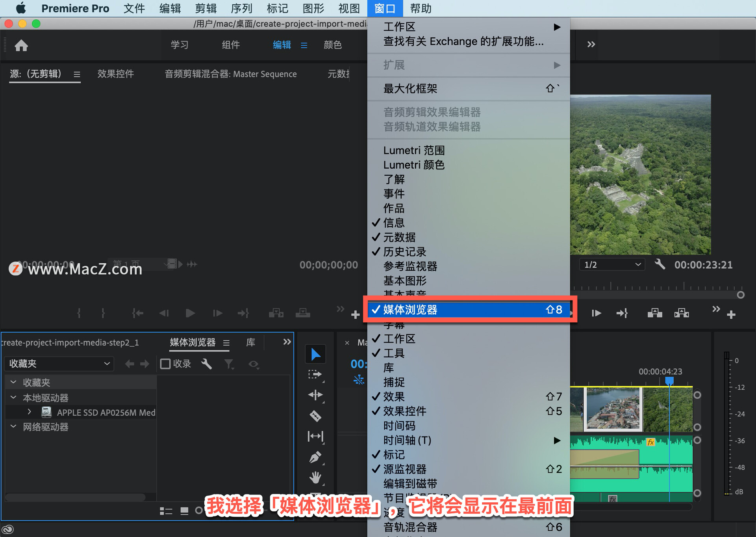Open the 帮助 menu

pyautogui.click(x=421, y=8)
